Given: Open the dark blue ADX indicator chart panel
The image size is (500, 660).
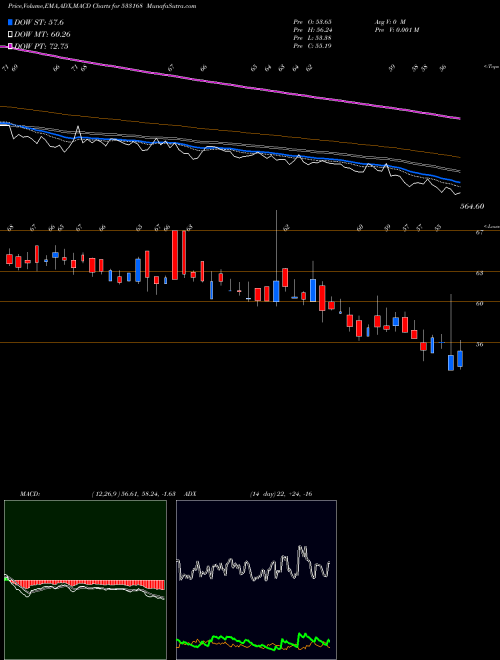Looking at the screenshot, I should click(256, 580).
